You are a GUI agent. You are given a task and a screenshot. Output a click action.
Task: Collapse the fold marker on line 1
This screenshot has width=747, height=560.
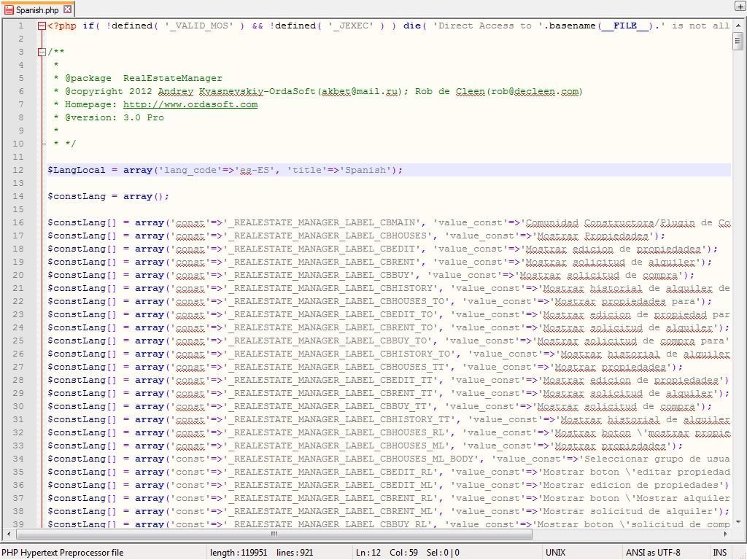pyautogui.click(x=42, y=26)
